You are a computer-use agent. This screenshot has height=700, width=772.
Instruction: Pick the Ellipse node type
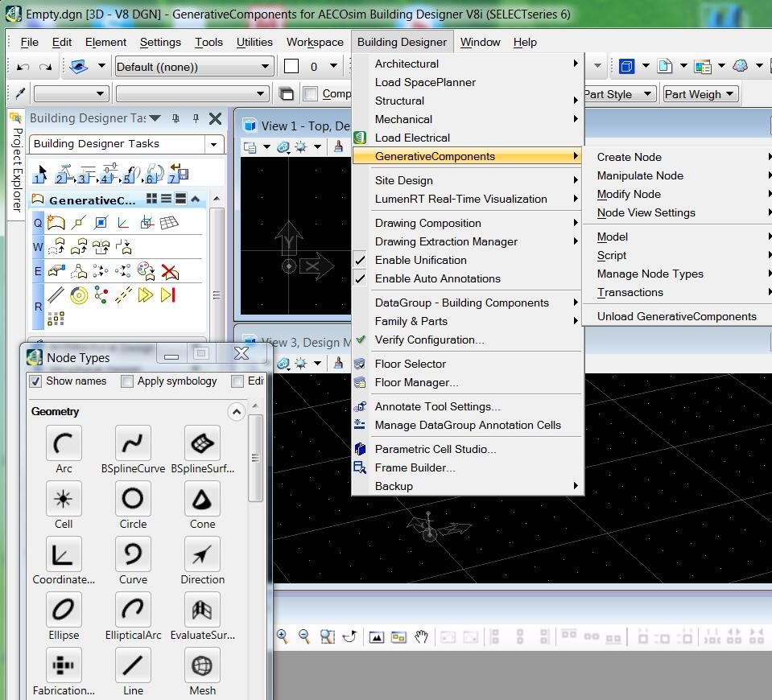click(x=64, y=610)
